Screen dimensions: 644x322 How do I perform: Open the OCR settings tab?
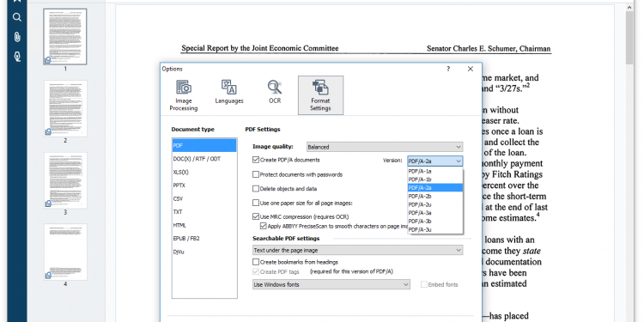275,92
